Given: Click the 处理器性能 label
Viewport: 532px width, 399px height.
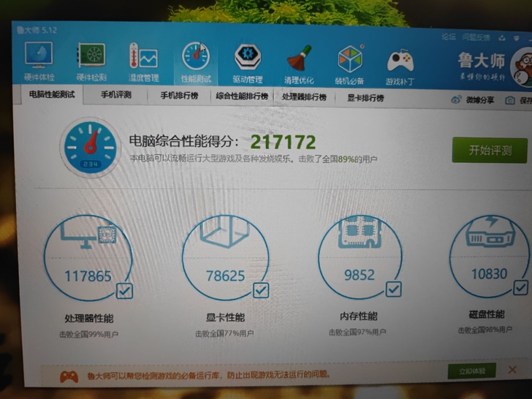Looking at the screenshot, I should pos(89,319).
